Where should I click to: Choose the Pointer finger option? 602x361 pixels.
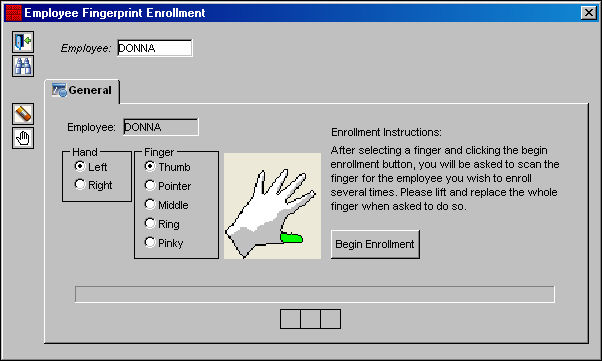coord(150,185)
